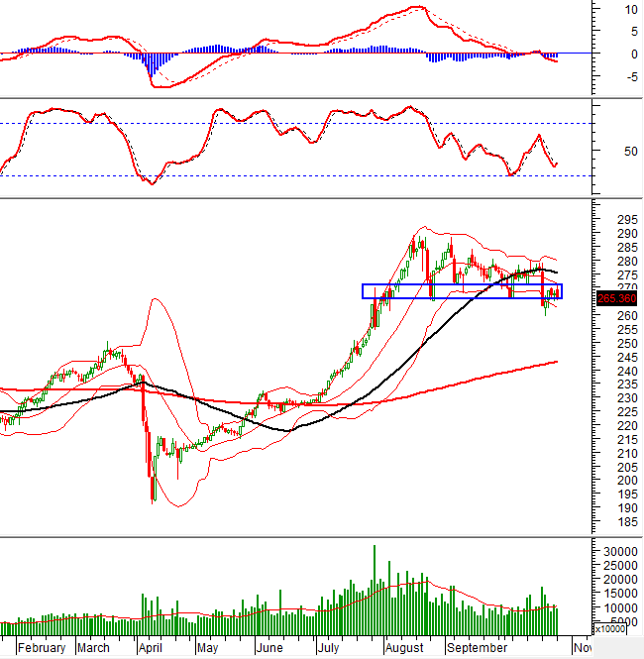Click the February label on the time axis

click(42, 648)
